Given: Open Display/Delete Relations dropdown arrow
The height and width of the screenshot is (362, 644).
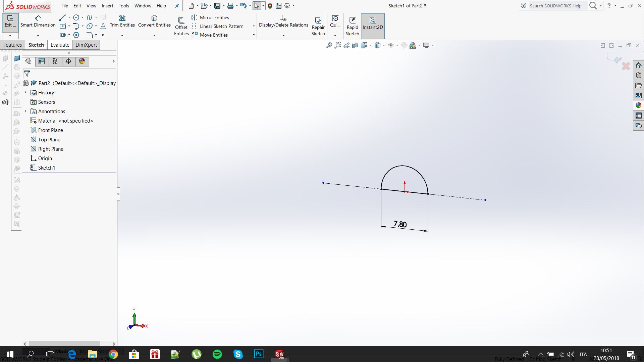Looking at the screenshot, I should tap(283, 35).
